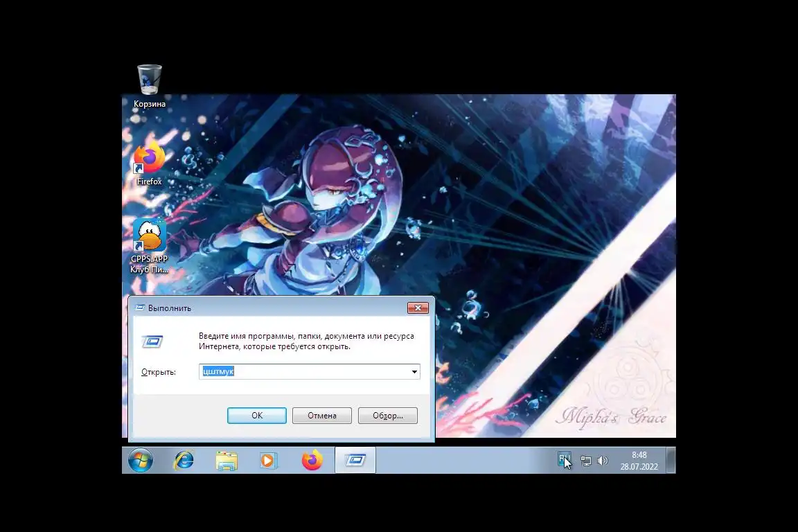Click the Обзор... browse button
Viewport: 798px width, 532px height.
[388, 416]
